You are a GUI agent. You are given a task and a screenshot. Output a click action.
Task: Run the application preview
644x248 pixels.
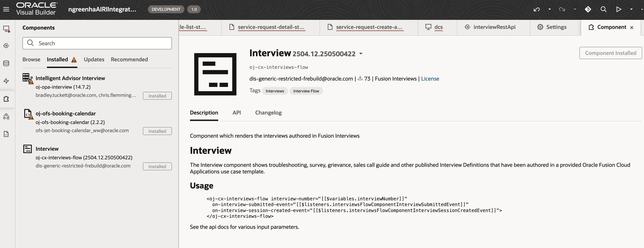tap(619, 9)
